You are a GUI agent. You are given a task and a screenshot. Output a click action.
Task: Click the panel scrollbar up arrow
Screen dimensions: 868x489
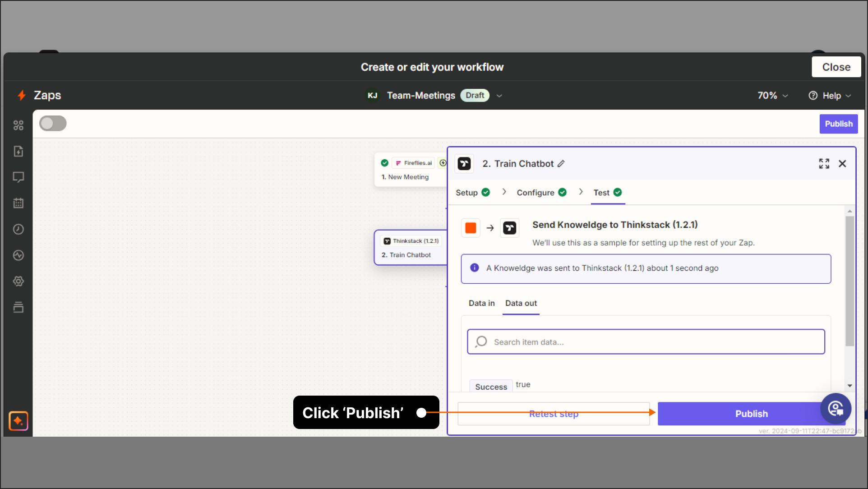pos(850,211)
